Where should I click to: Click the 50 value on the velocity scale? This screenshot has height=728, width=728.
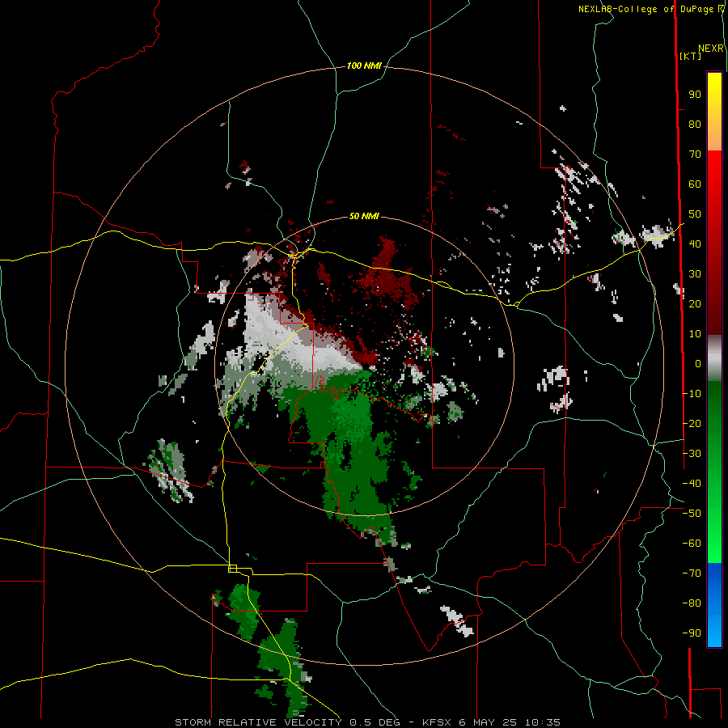coord(695,214)
